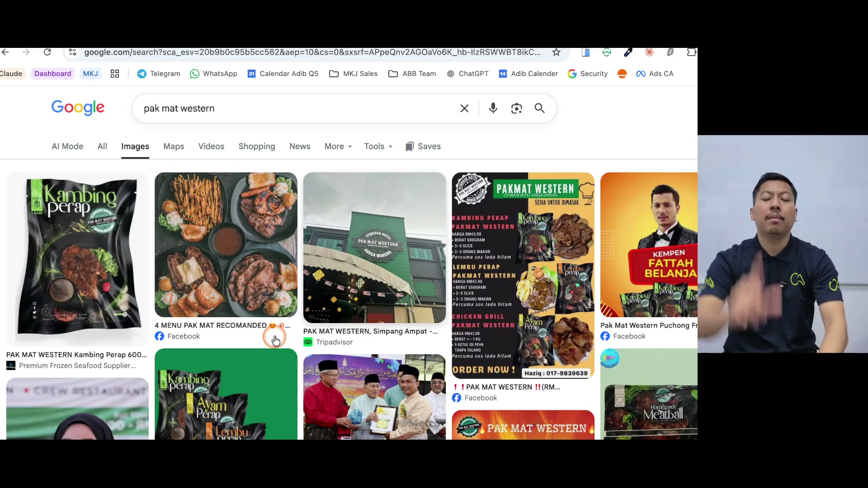Click the blue book extension icon
This screenshot has width=868, height=488.
click(x=585, y=52)
